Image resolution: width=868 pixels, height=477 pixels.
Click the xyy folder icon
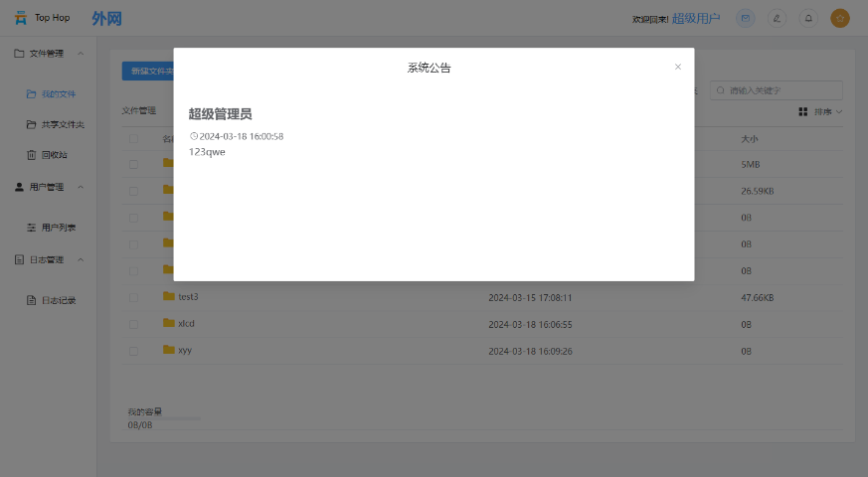[x=169, y=349]
